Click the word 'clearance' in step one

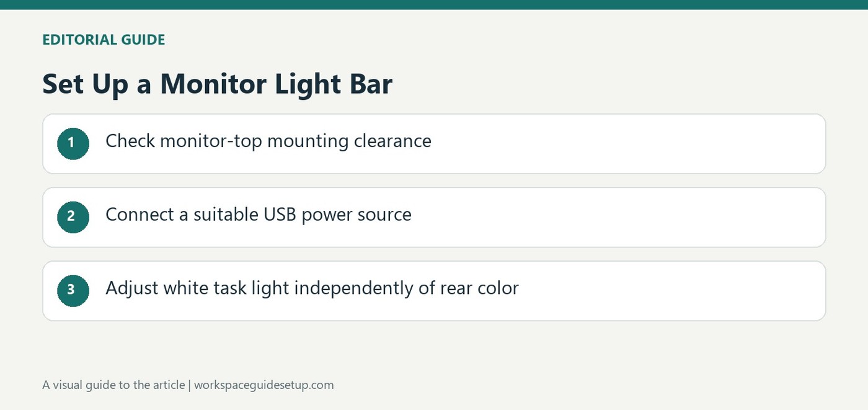coord(392,141)
